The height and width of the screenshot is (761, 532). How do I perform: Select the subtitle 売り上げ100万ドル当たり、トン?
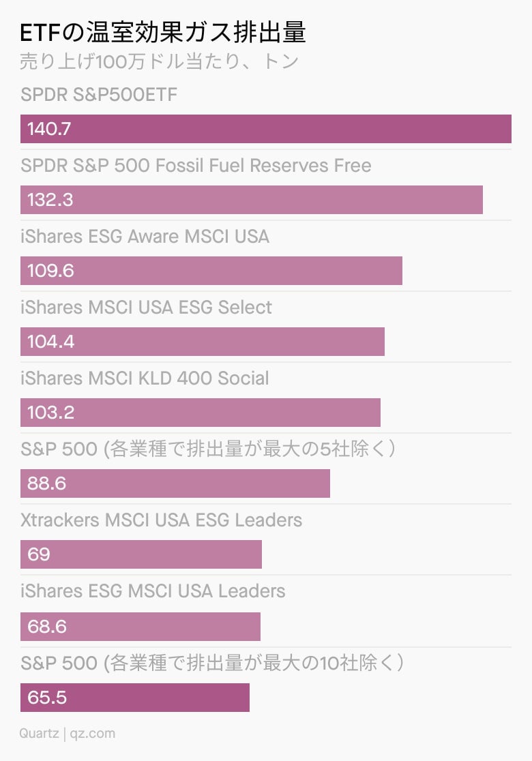tap(159, 61)
